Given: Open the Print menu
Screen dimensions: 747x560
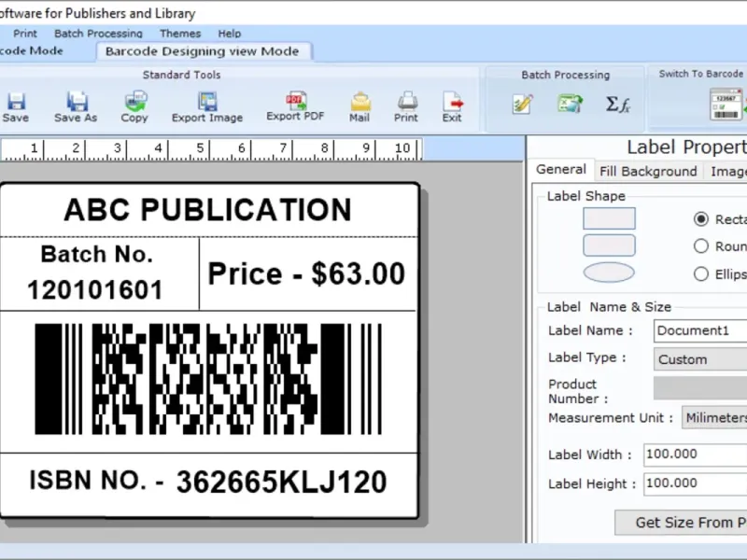Looking at the screenshot, I should (25, 34).
